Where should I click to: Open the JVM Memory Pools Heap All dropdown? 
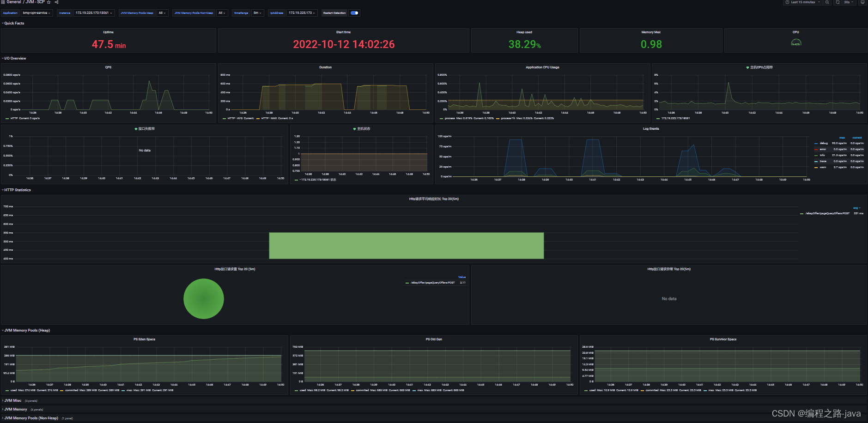[162, 13]
